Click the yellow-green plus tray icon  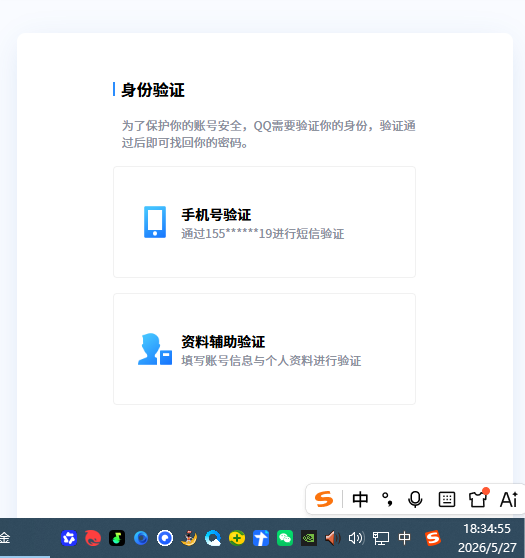click(237, 538)
